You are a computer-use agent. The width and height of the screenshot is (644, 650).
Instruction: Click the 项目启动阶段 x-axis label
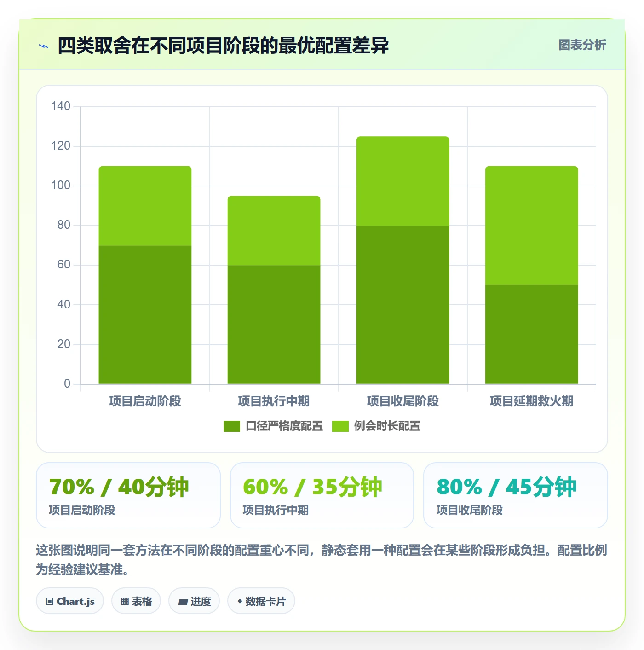coord(145,401)
